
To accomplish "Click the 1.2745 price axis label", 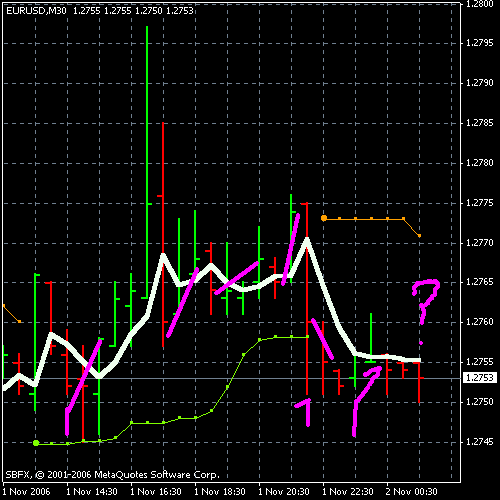I will click(480, 442).
